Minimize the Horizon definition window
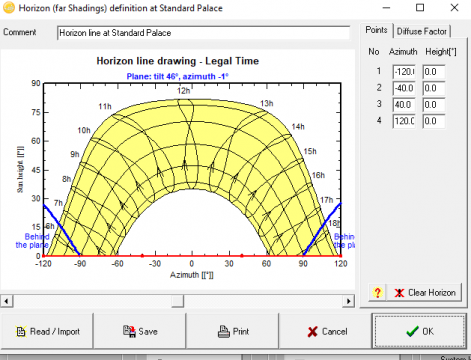The height and width of the screenshot is (360, 471). pos(386,7)
